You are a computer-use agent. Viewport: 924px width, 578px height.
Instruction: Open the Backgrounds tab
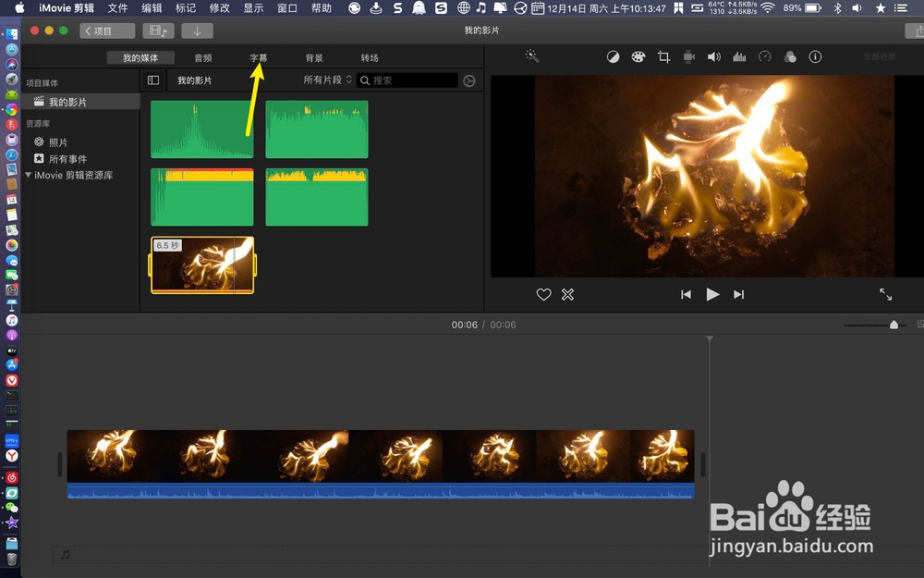point(314,57)
